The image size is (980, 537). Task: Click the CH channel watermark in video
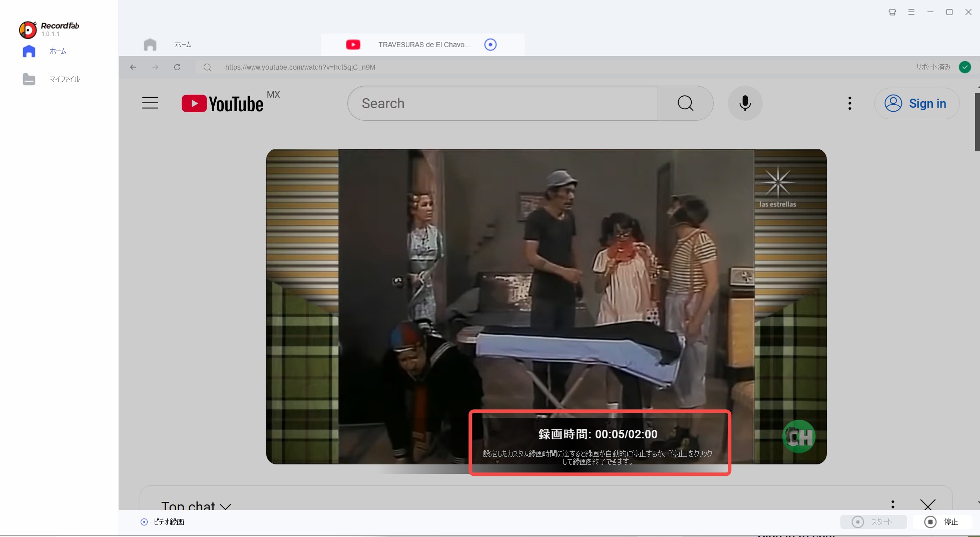[799, 437]
